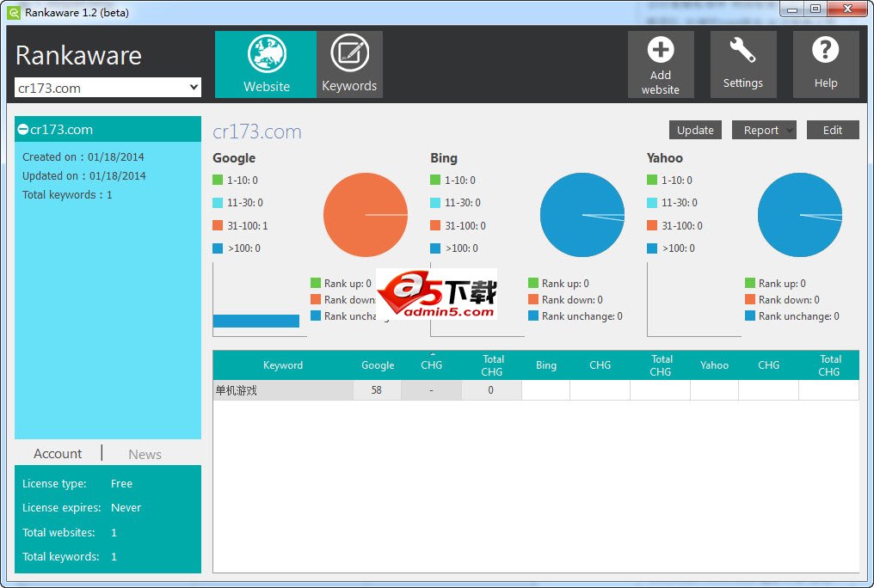The image size is (874, 588).
Task: Click the Yahoo pie chart
Action: 799,215
